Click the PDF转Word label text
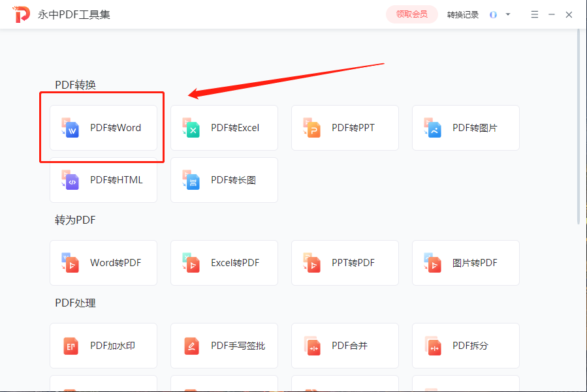The image size is (587, 392). click(x=116, y=128)
